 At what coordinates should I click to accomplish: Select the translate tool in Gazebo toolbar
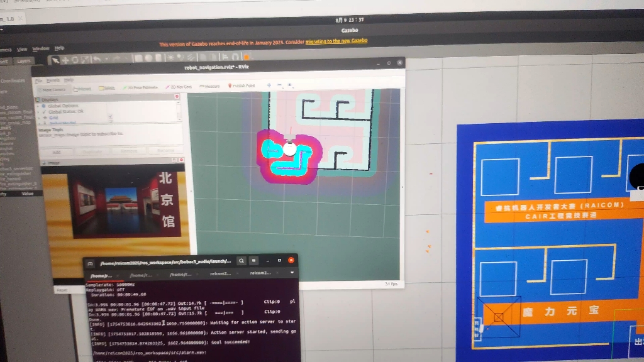65,60
